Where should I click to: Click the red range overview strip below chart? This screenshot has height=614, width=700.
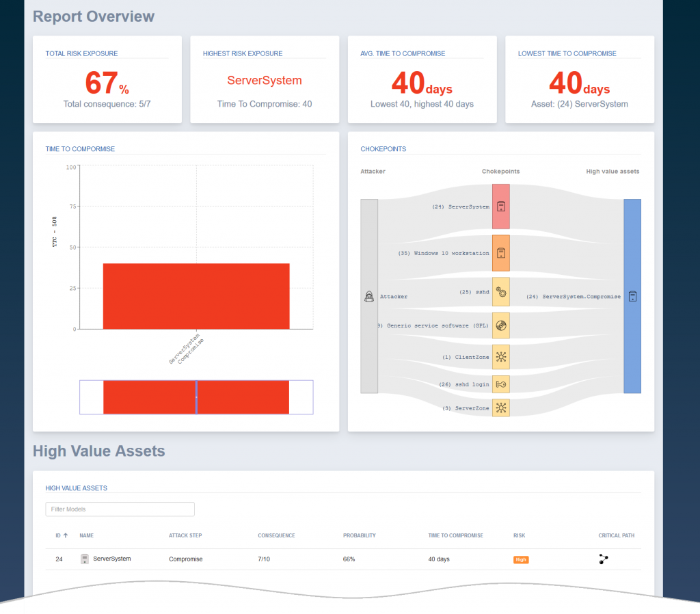coord(196,397)
